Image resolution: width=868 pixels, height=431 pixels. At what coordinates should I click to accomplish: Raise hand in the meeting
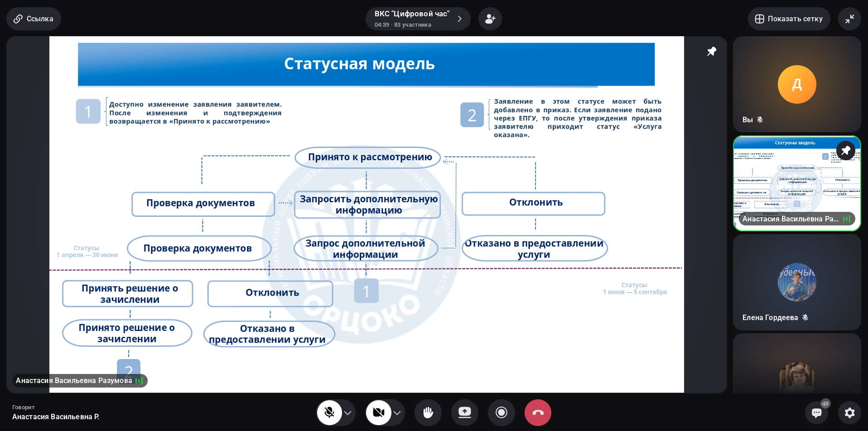428,412
